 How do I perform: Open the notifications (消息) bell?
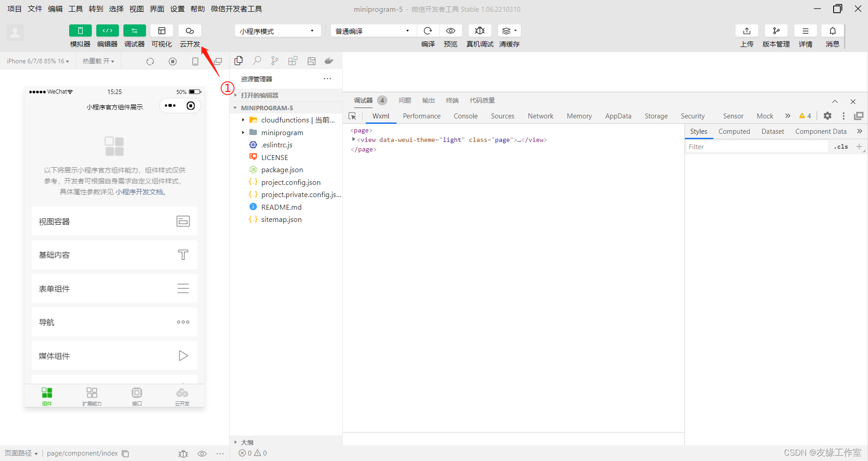[x=833, y=31]
